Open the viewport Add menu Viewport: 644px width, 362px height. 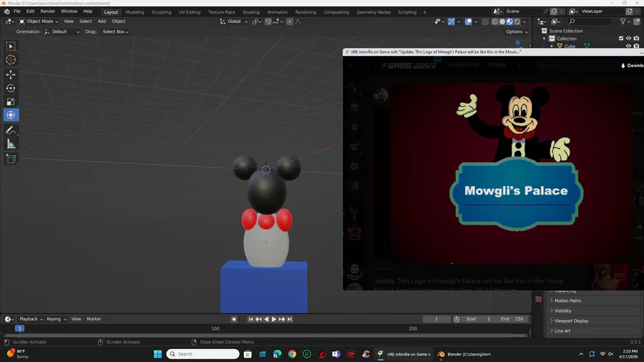(x=102, y=21)
